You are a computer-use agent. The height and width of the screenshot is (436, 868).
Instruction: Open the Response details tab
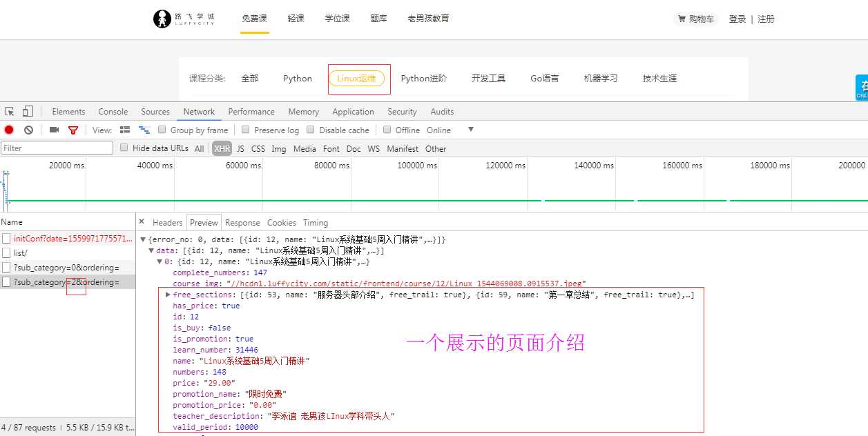pyautogui.click(x=242, y=223)
